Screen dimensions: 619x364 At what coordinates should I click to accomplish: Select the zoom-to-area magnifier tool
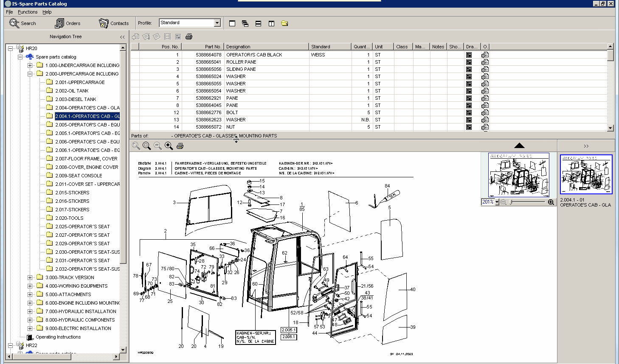coord(147,146)
